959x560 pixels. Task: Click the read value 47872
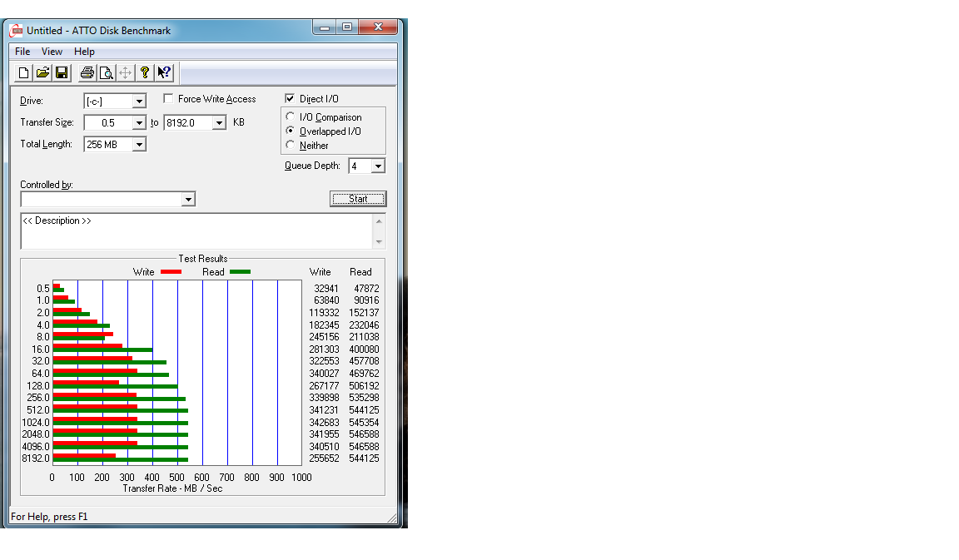coord(366,289)
